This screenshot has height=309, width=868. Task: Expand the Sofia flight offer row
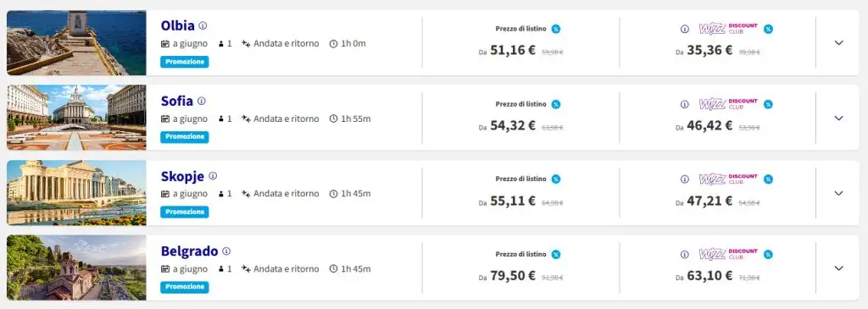pos(838,118)
